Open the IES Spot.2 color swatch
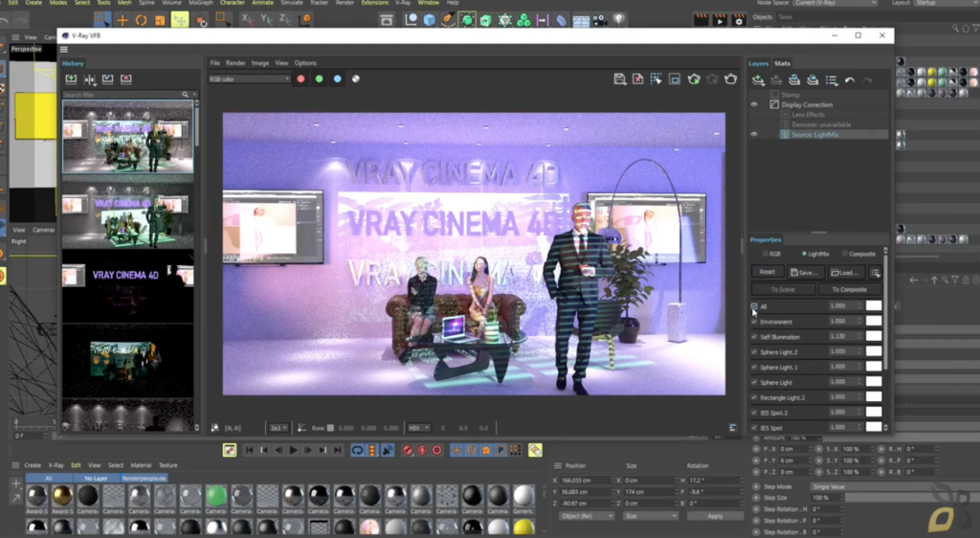980x538 pixels. [874, 413]
